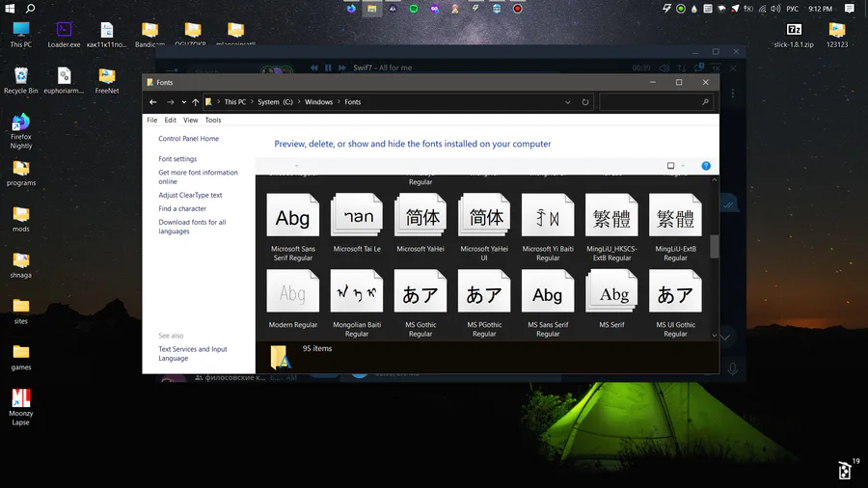
Task: Change view layout button in Fonts toolbar
Action: click(x=670, y=166)
